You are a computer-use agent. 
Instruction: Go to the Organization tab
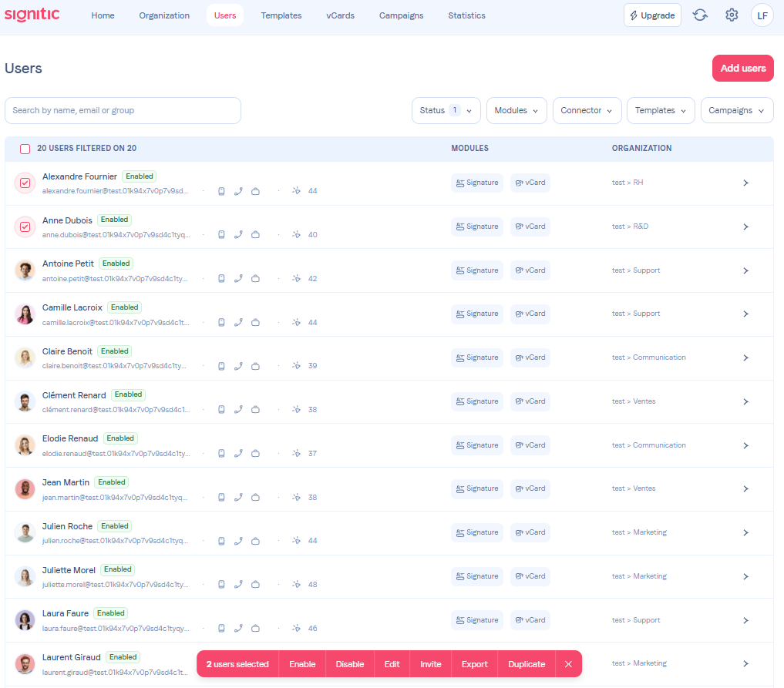(164, 15)
